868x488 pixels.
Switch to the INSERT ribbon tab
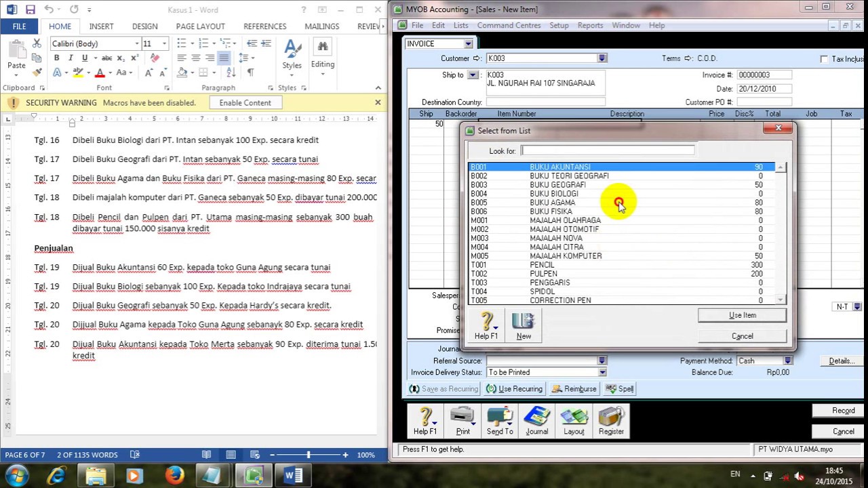coord(101,26)
